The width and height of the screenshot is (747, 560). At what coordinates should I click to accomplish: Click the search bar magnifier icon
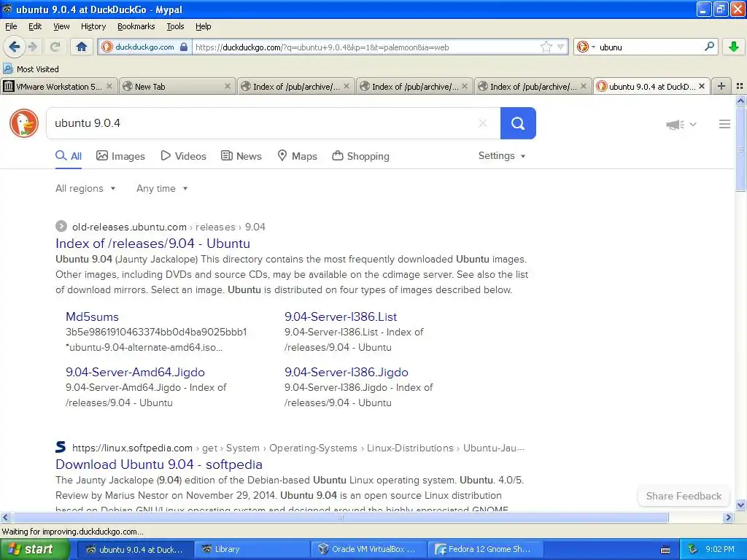(709, 47)
